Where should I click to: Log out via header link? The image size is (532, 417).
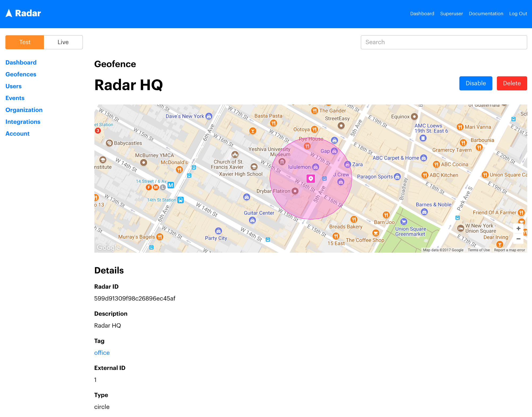(518, 14)
